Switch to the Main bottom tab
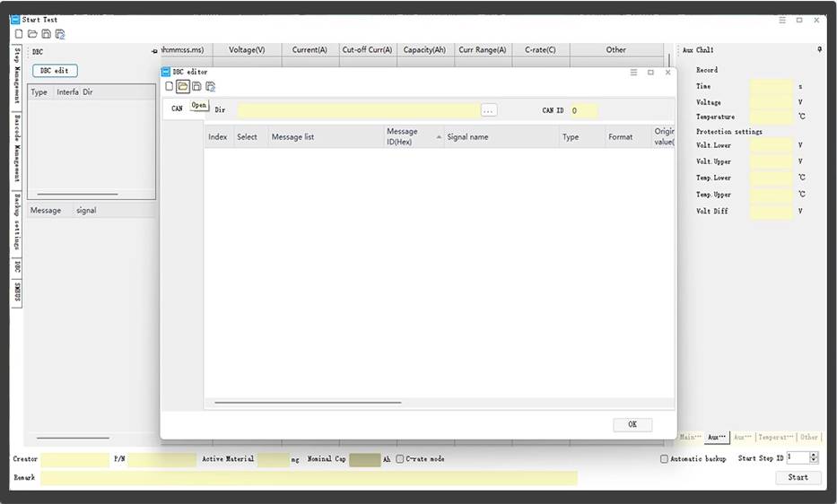Screen dimensions: 837x504 coord(690,438)
